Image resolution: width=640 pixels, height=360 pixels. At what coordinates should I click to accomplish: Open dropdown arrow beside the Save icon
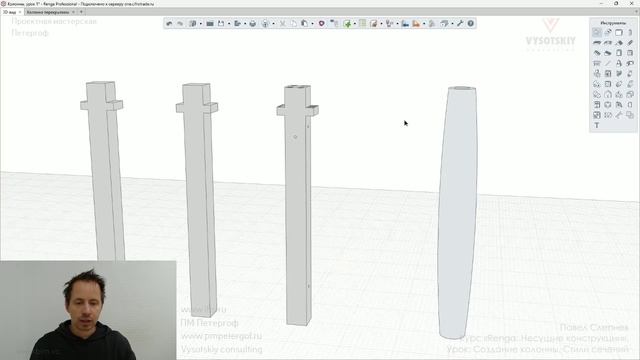(229, 24)
